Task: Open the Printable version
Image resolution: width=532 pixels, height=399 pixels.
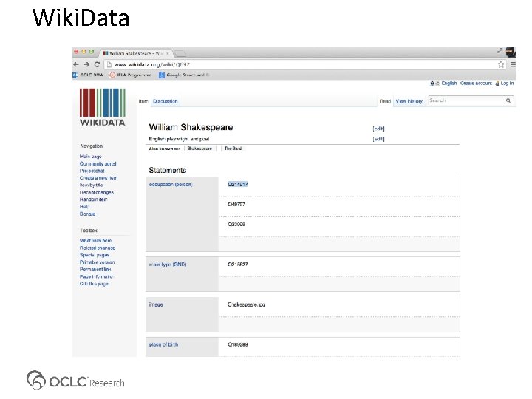Action: coord(97,262)
